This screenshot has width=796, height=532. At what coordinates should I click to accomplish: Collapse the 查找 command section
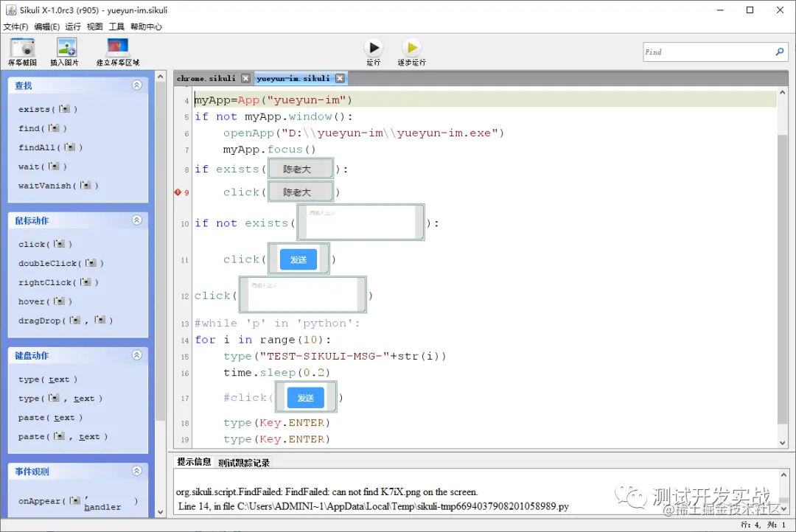click(137, 85)
